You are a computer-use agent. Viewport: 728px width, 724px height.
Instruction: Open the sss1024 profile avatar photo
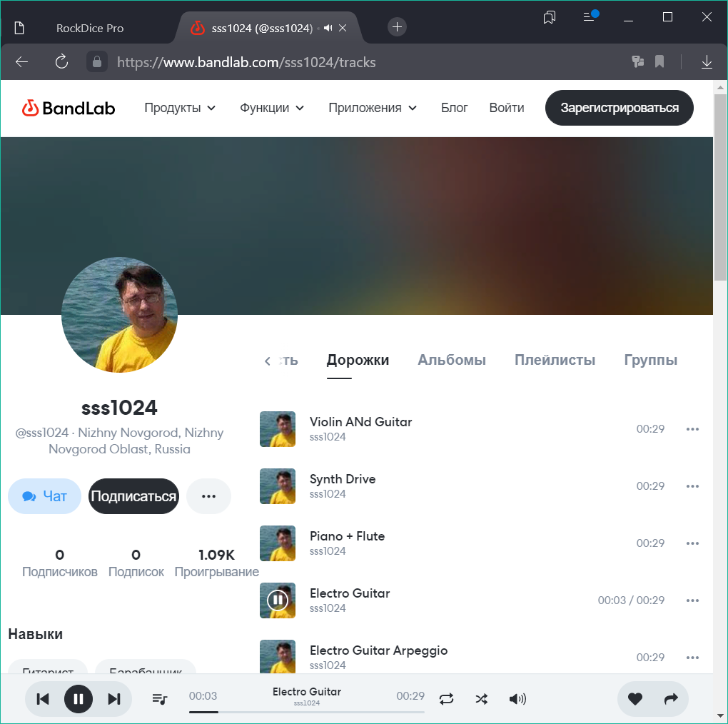(119, 315)
